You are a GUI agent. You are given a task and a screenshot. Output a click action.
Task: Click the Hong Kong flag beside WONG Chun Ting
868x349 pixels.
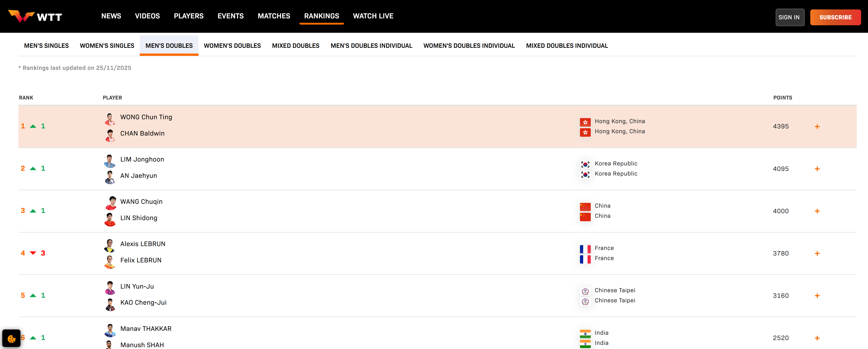585,122
